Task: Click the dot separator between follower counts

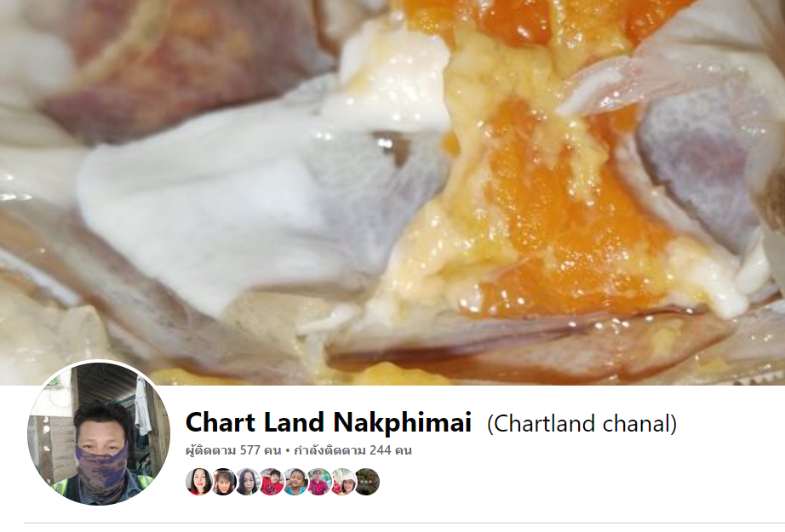Action: pyautogui.click(x=288, y=450)
